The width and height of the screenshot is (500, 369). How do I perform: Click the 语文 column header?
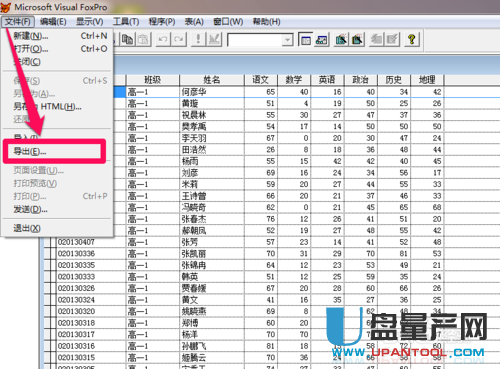tap(261, 80)
